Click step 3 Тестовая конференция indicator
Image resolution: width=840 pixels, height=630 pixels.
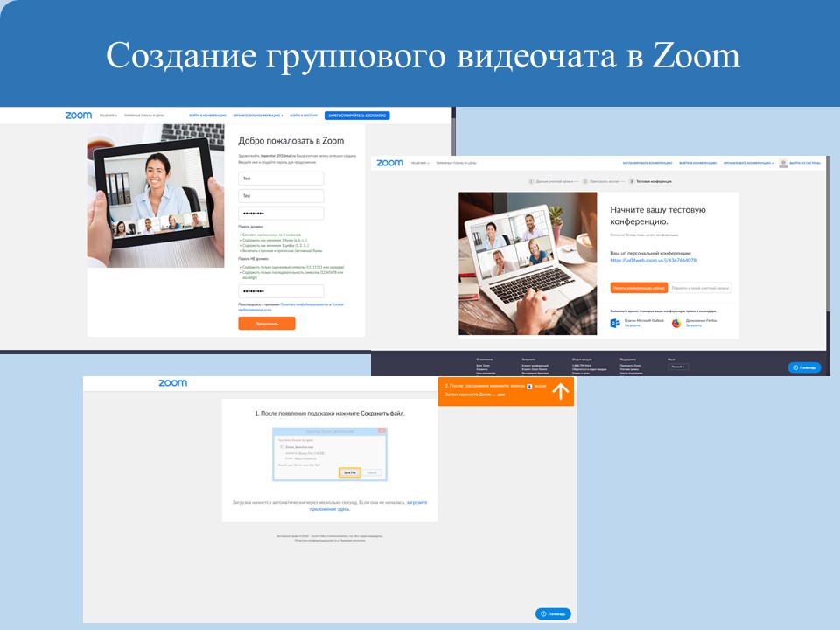click(x=650, y=182)
